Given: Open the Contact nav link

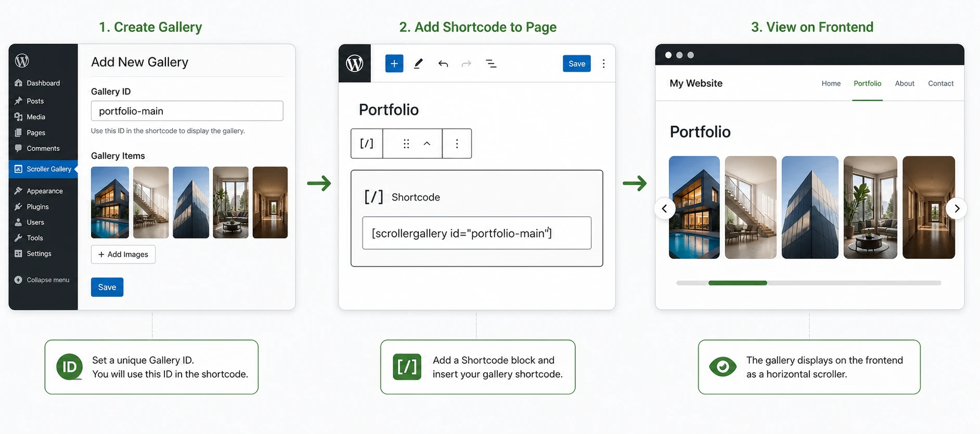Looking at the screenshot, I should 941,83.
